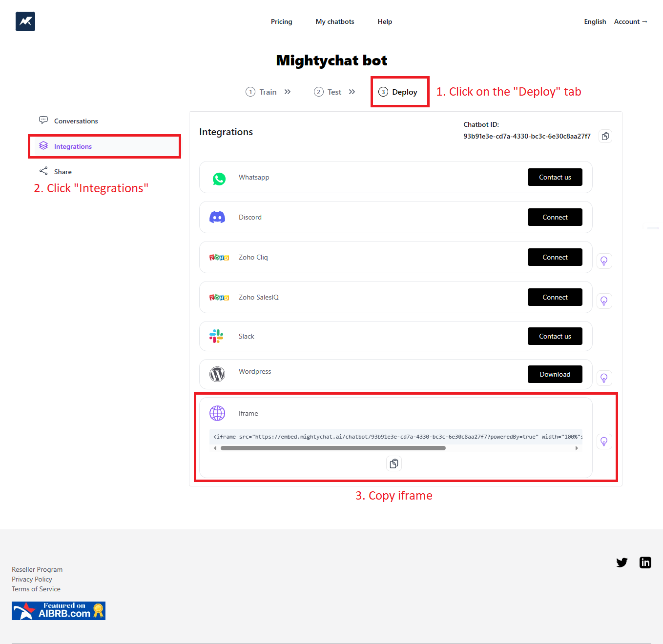Open the Zoho SalesIQ lightbulb hint
The image size is (663, 644).
(x=604, y=301)
